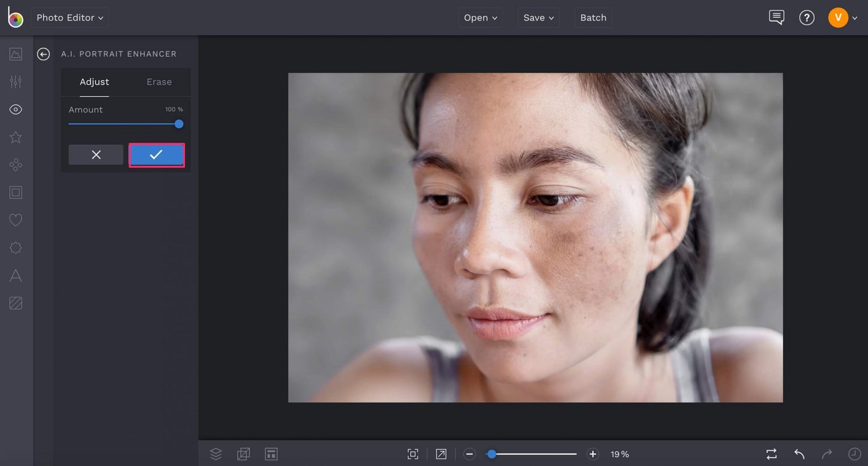Open the help question mark icon
Image resolution: width=868 pixels, height=466 pixels.
click(x=806, y=17)
